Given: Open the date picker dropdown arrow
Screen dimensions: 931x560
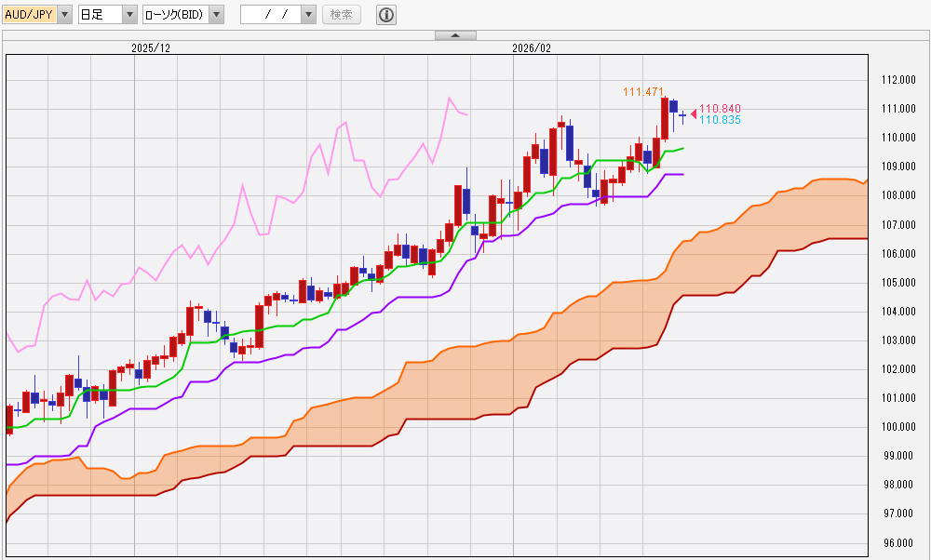Looking at the screenshot, I should [308, 15].
